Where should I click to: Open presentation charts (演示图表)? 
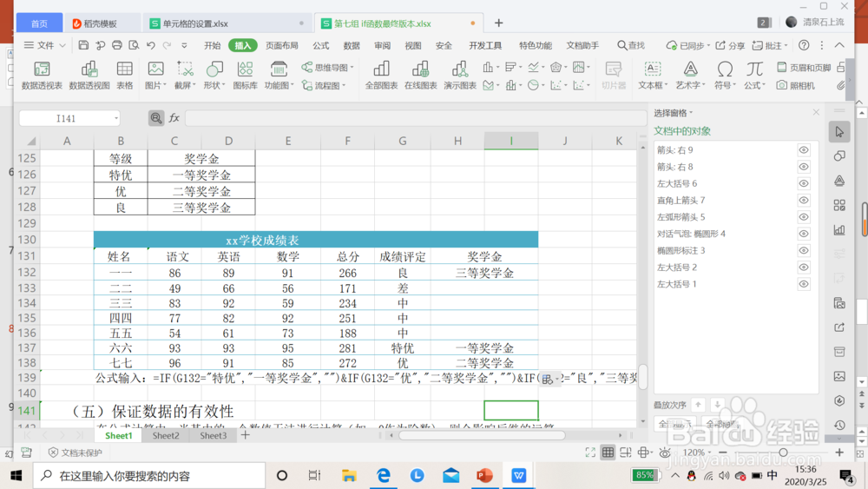tap(460, 75)
